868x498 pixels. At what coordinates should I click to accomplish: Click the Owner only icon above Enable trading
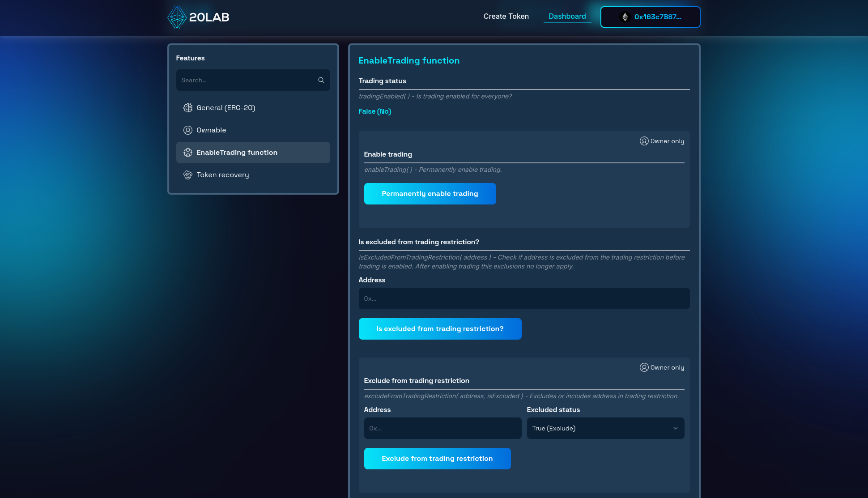pos(644,141)
